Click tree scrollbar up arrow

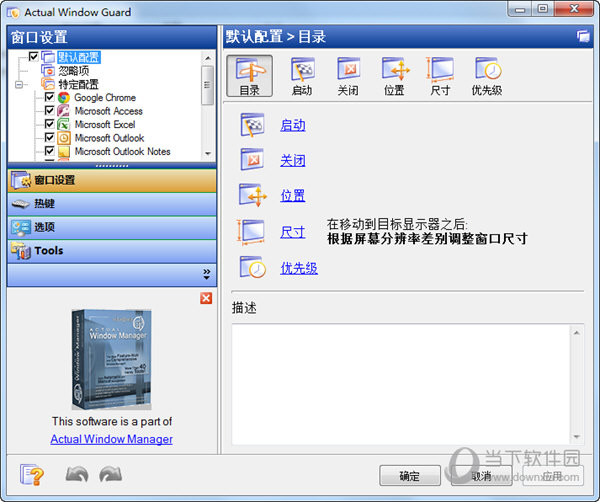[207, 58]
